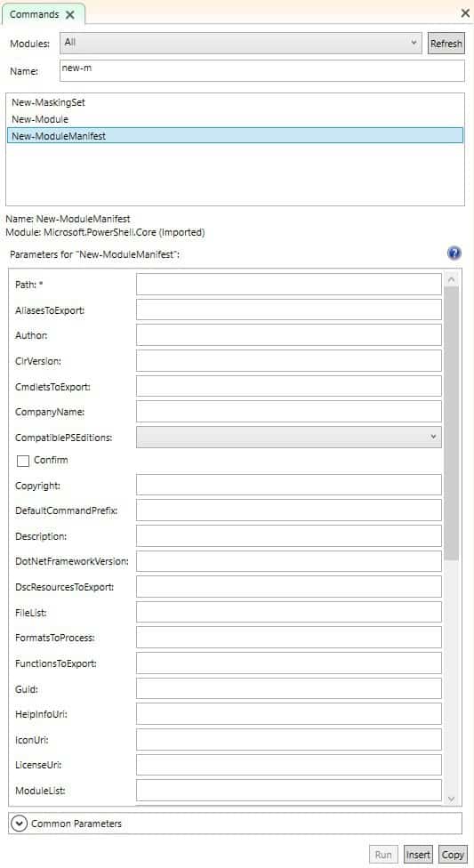Viewport: 474px width, 868px height.
Task: Open help for New-ModuleManifest parameters
Action: [454, 253]
